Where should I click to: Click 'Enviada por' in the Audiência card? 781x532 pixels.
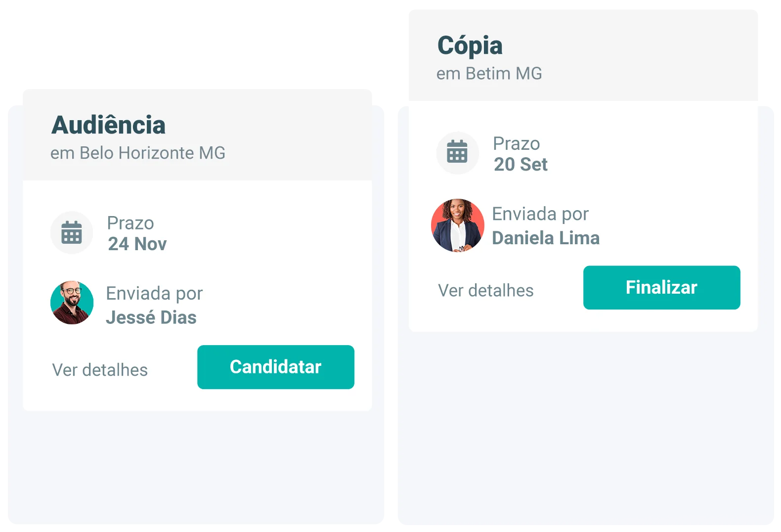(x=154, y=294)
